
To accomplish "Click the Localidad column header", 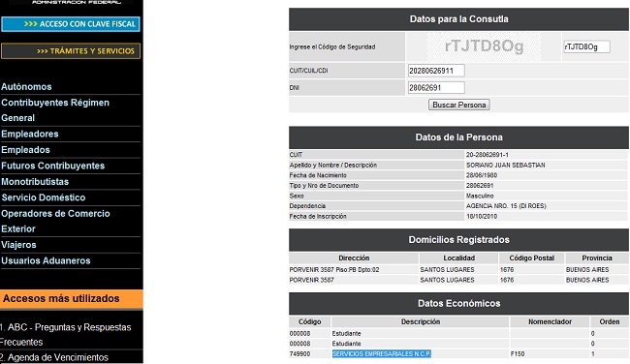I will [458, 258].
